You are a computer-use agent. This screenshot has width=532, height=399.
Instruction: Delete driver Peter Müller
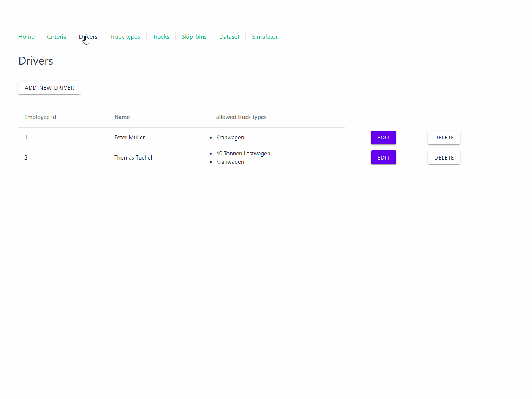point(444,138)
